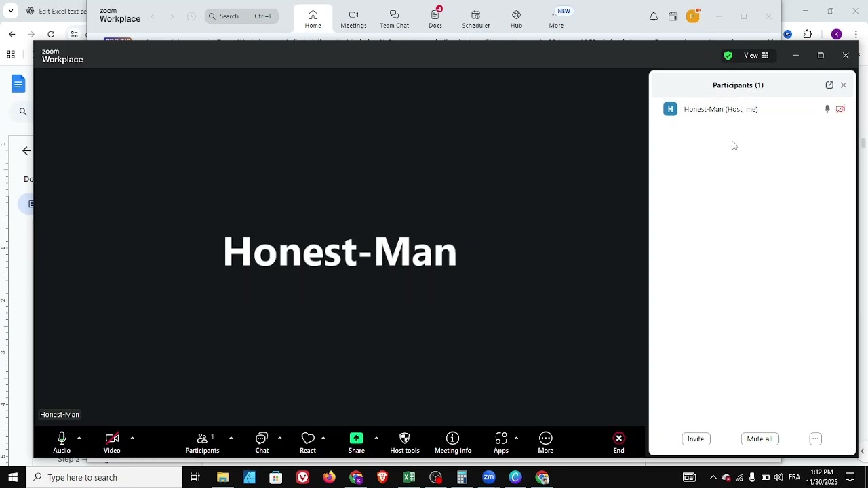
Task: Open the More options in meeting toolbar
Action: (x=546, y=443)
